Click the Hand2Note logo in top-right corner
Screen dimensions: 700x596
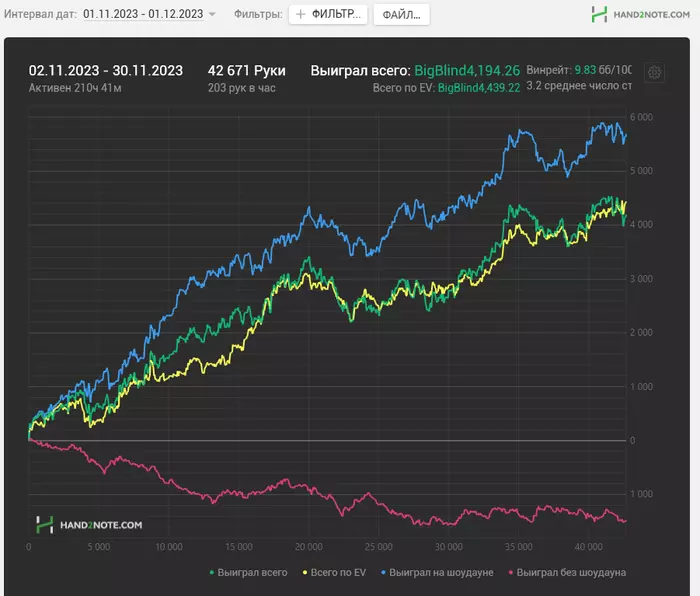click(x=640, y=15)
